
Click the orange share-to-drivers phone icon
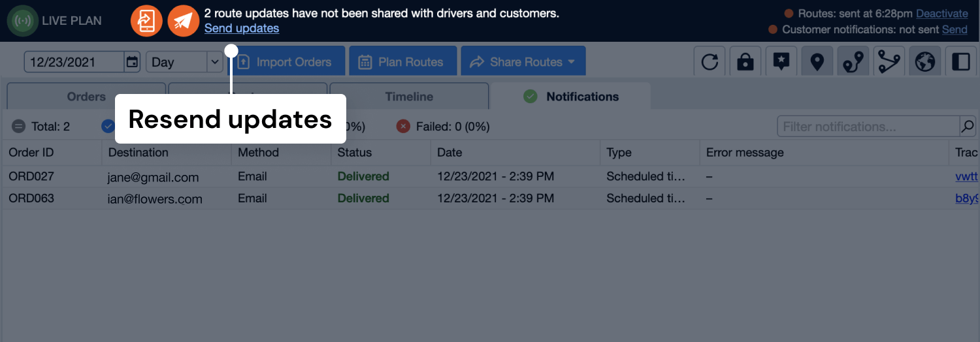click(146, 20)
